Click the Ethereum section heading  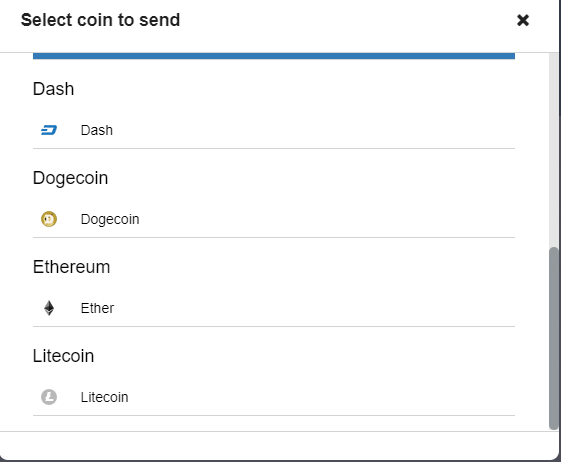pyautogui.click(x=72, y=267)
